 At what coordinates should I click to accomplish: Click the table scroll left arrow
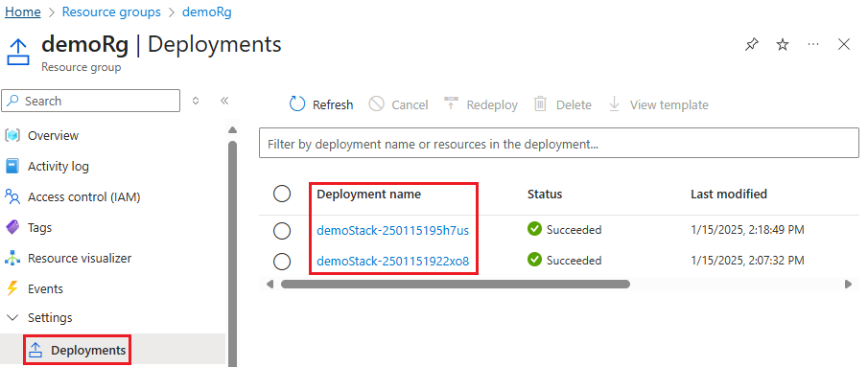pyautogui.click(x=270, y=284)
